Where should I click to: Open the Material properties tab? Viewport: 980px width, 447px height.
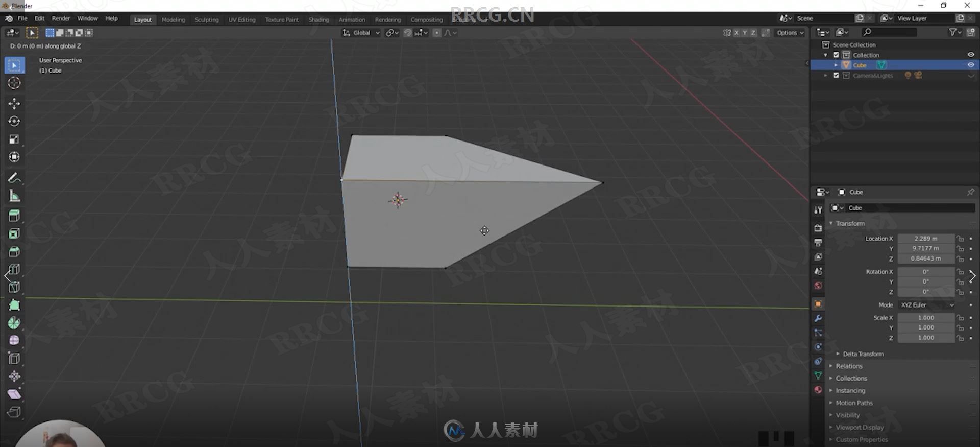point(818,390)
